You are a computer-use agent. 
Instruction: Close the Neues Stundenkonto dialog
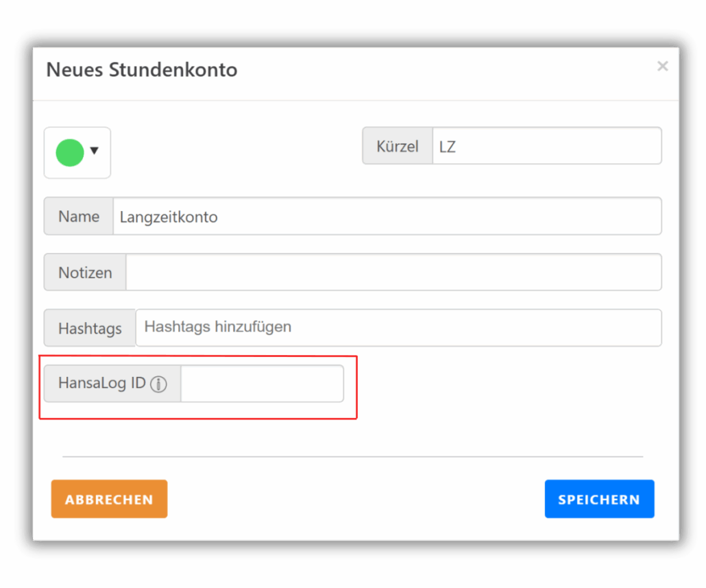coord(662,66)
